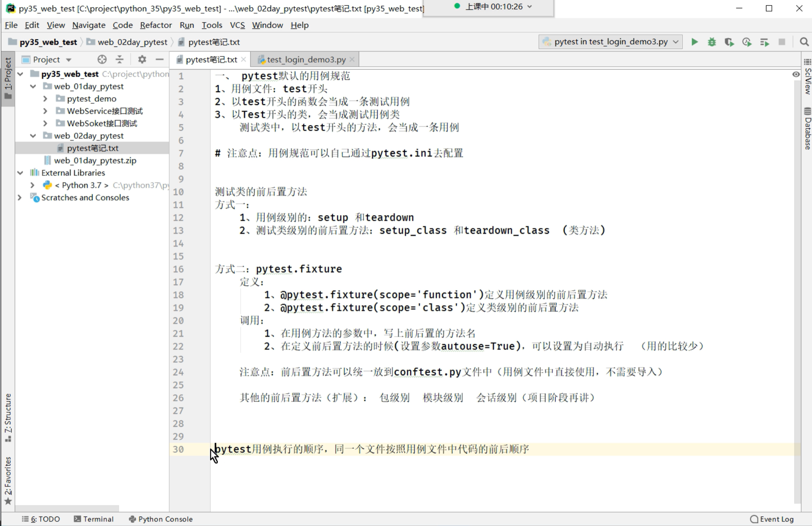Open the Terminal tool window

coord(94,519)
